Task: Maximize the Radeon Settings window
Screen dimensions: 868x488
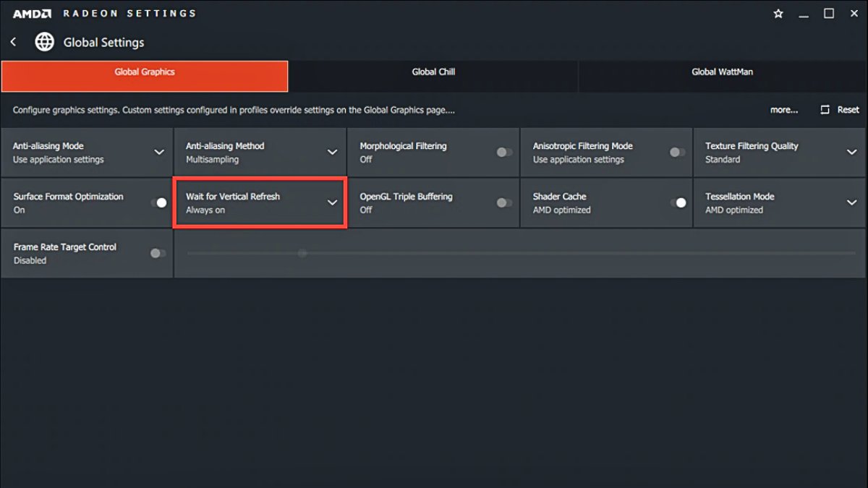Action: (830, 13)
